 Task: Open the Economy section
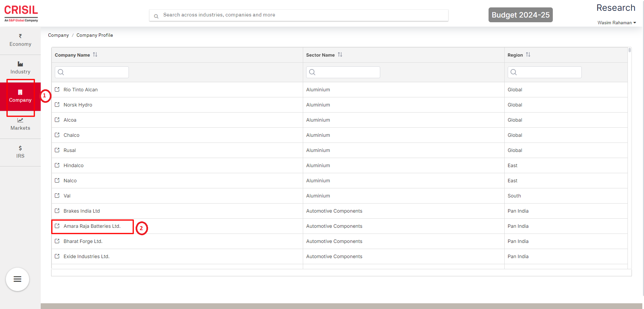pyautogui.click(x=20, y=40)
